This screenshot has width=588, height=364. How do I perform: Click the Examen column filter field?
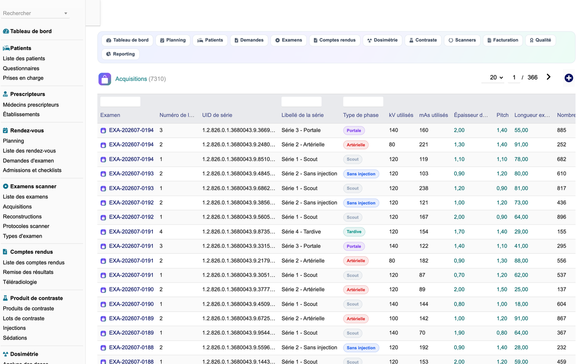click(x=121, y=101)
